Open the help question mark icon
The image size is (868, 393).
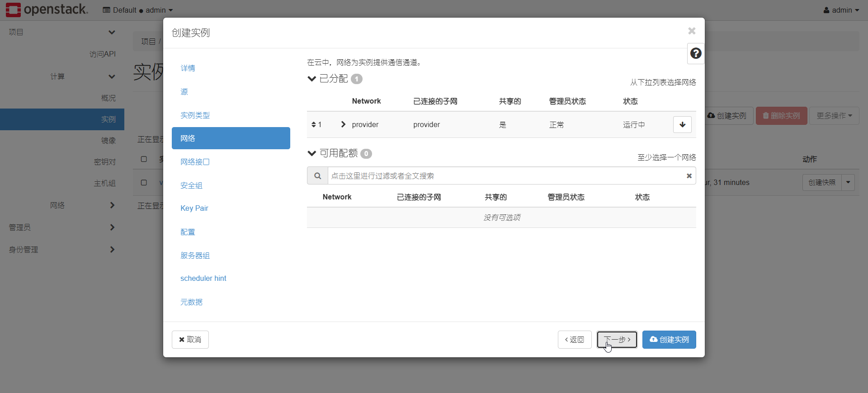pyautogui.click(x=696, y=53)
